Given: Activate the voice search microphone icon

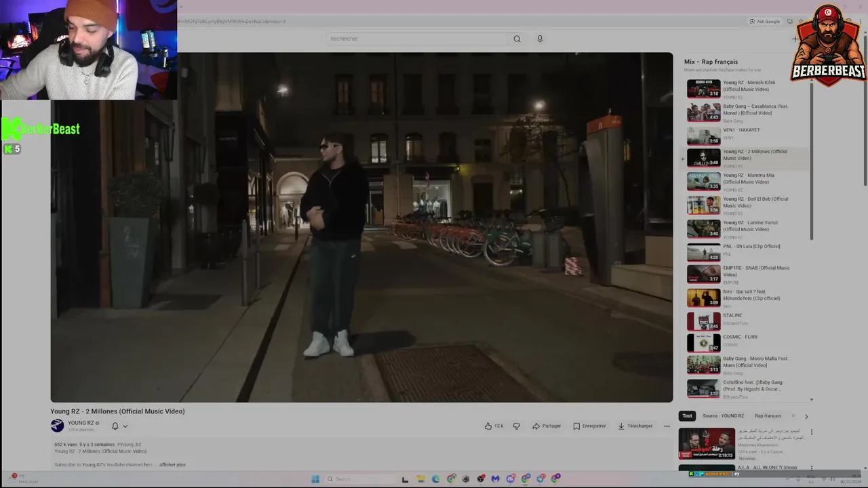Looking at the screenshot, I should 540,39.
